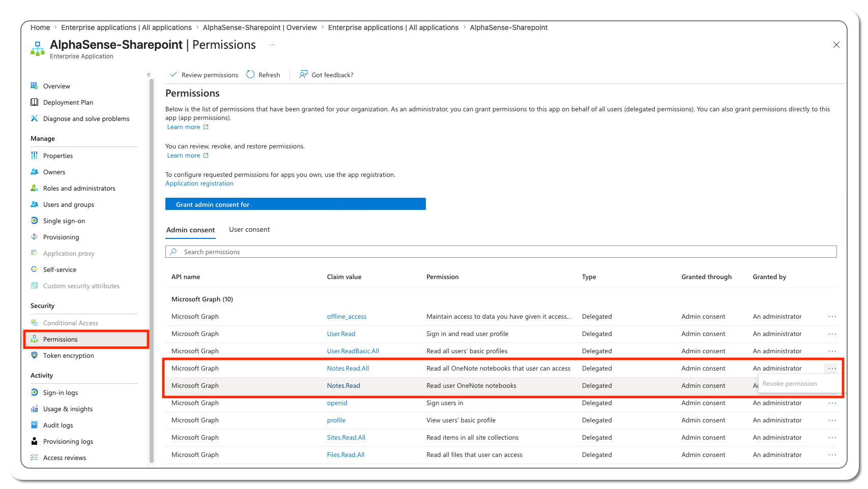The height and width of the screenshot is (489, 868).
Task: Click the Refresh circular arrow icon
Action: (250, 74)
